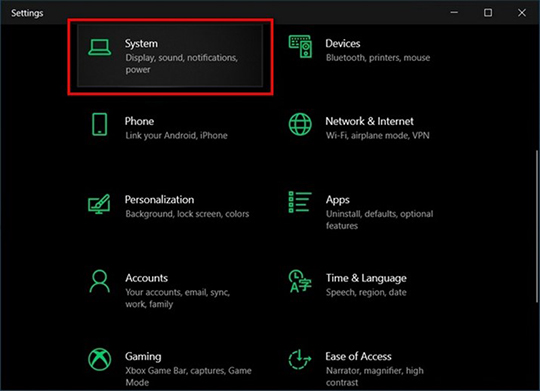Click the Time & Language icon
Image resolution: width=540 pixels, height=391 pixels.
[x=300, y=281]
